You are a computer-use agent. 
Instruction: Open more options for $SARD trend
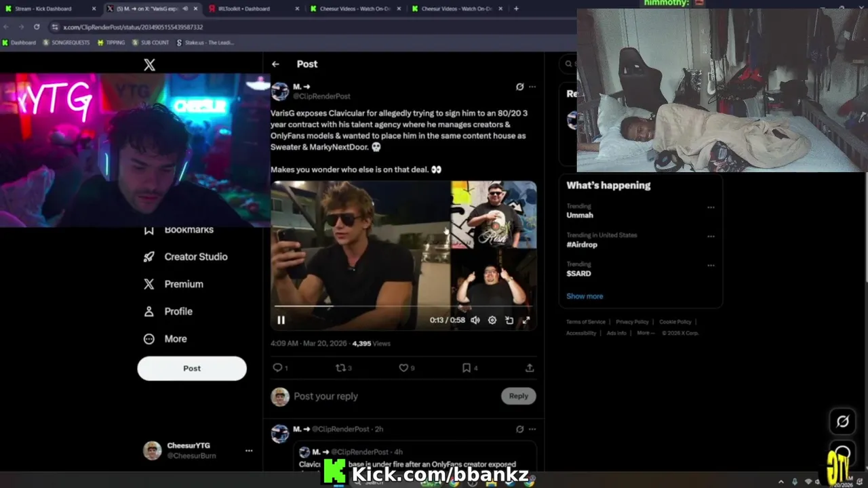[x=711, y=266]
